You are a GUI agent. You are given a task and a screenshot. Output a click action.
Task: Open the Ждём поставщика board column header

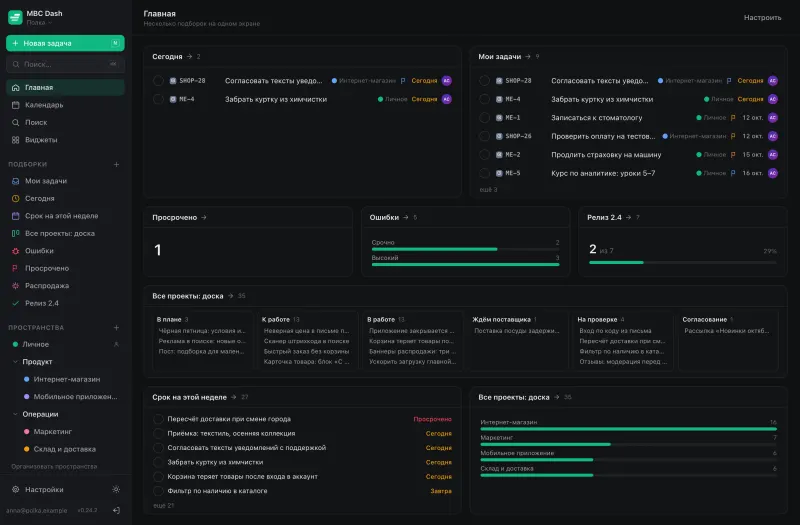click(x=504, y=319)
